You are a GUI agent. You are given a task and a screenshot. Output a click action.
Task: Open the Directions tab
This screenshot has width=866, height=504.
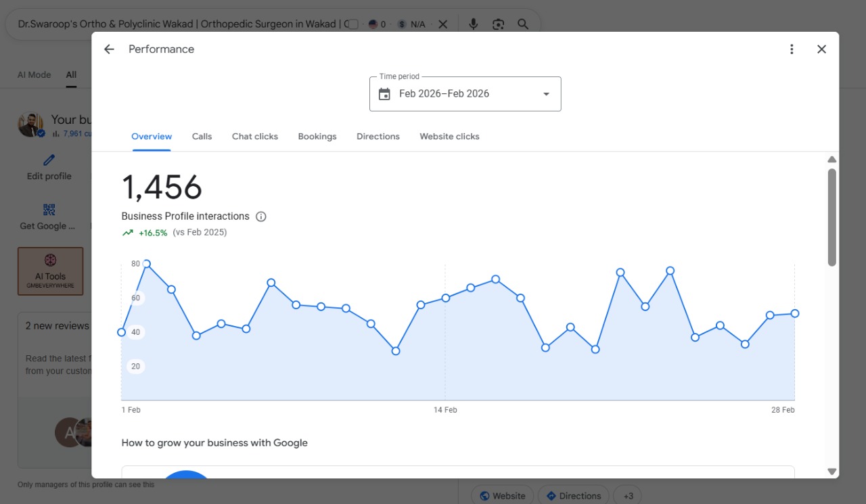point(378,137)
